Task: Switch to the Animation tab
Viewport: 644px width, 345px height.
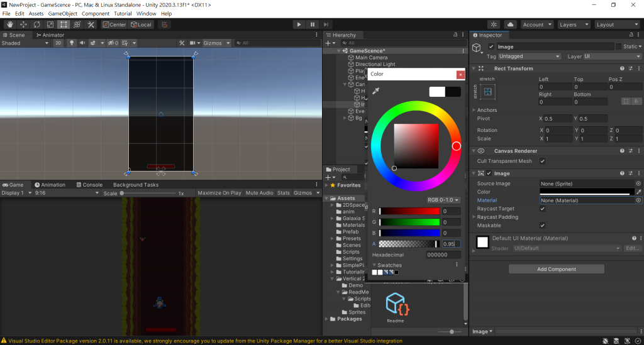Action: tap(50, 185)
